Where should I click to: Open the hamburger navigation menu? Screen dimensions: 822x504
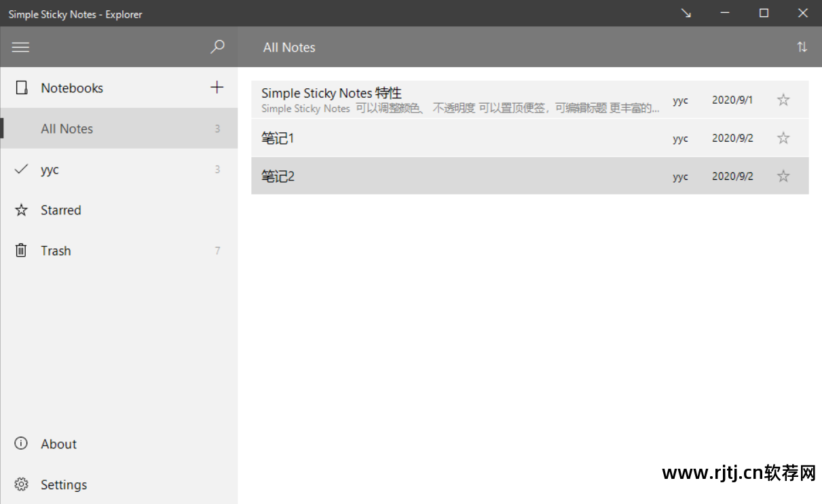coord(21,47)
